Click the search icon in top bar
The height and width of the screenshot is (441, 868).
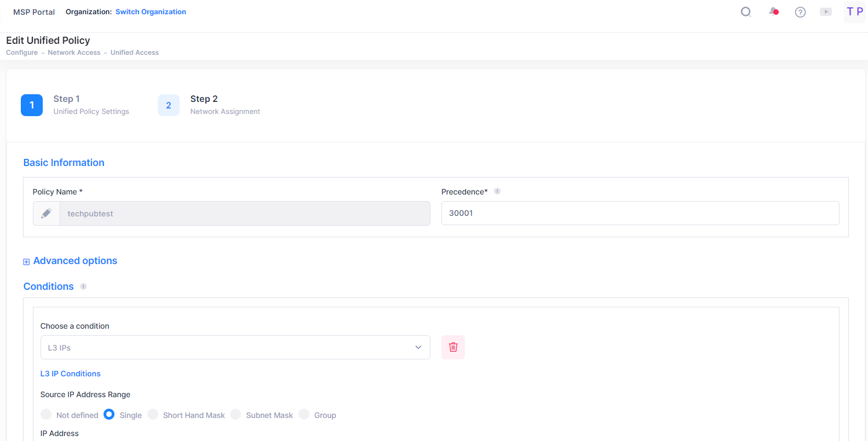coord(745,12)
